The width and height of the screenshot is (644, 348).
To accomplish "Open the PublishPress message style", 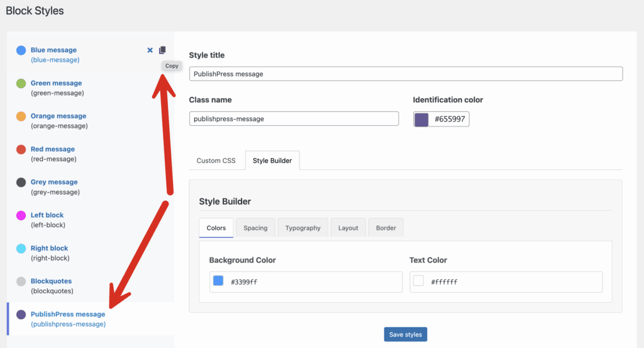I will (x=68, y=314).
